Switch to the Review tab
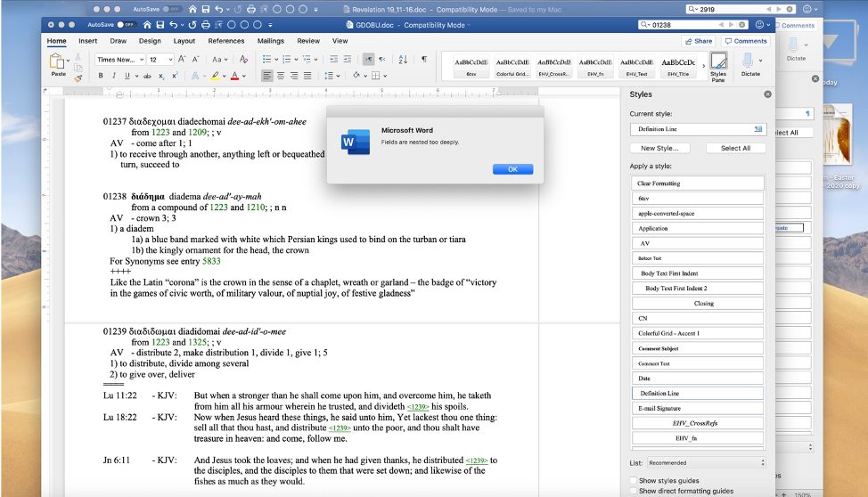This screenshot has height=497, width=868. (x=308, y=41)
